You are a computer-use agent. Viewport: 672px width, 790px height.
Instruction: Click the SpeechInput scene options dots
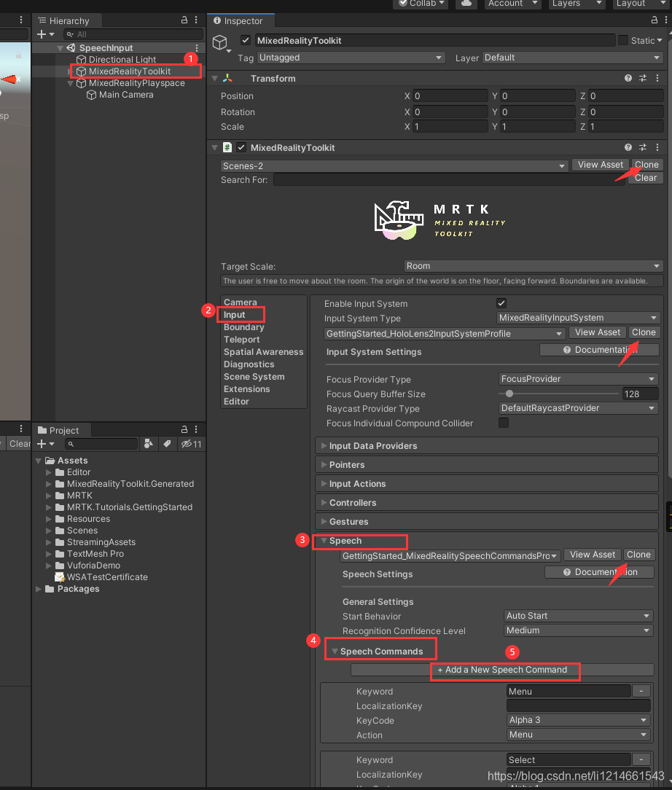(197, 48)
